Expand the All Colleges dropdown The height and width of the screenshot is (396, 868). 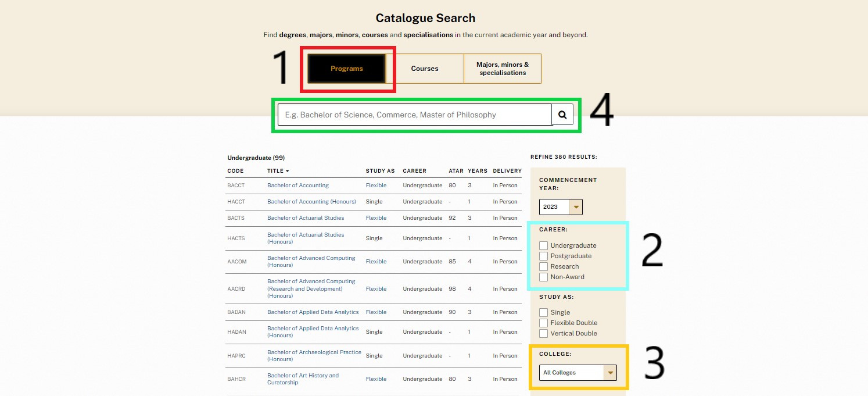578,373
